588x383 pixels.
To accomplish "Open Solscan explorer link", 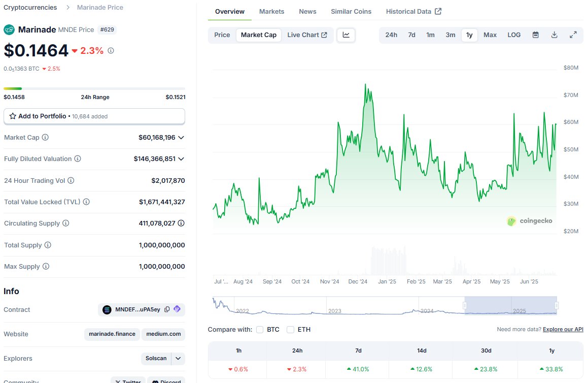I will coord(156,359).
